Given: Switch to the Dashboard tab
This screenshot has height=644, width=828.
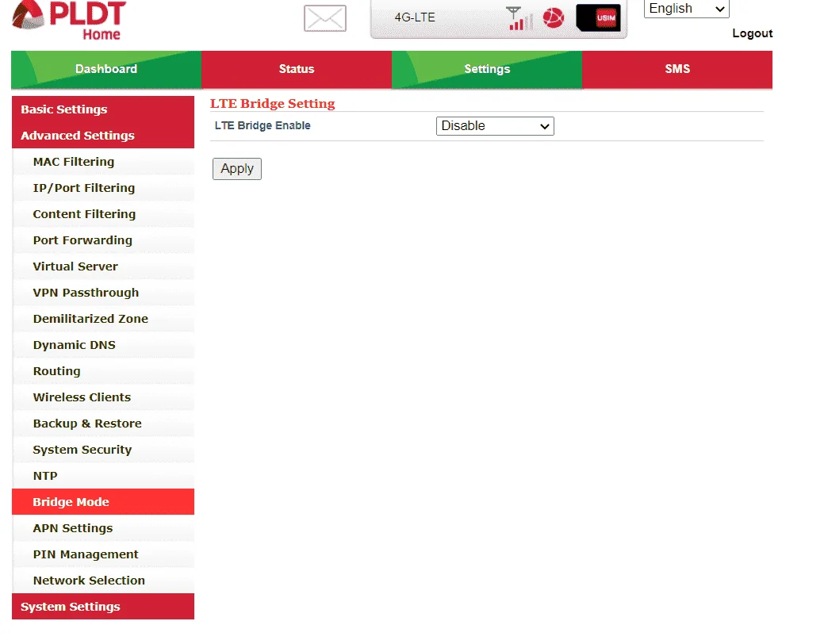Looking at the screenshot, I should point(106,69).
